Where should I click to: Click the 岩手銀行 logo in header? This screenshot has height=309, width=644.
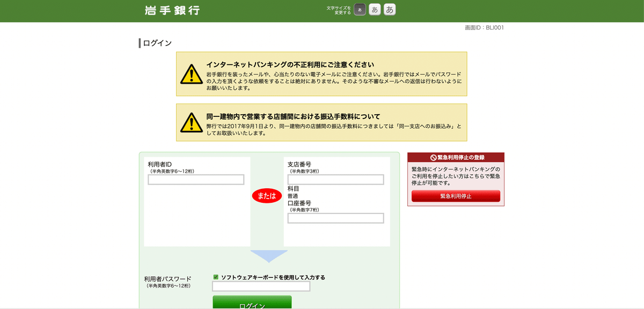pyautogui.click(x=172, y=10)
